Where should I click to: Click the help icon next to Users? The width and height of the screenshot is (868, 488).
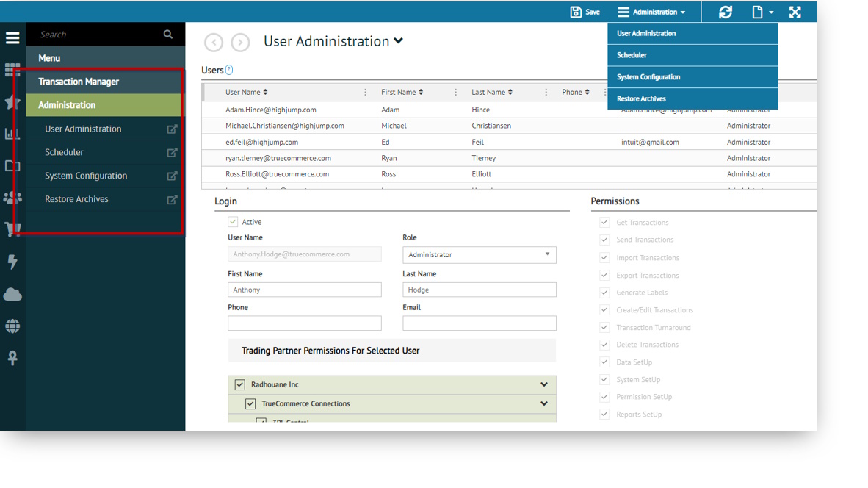[x=229, y=70]
